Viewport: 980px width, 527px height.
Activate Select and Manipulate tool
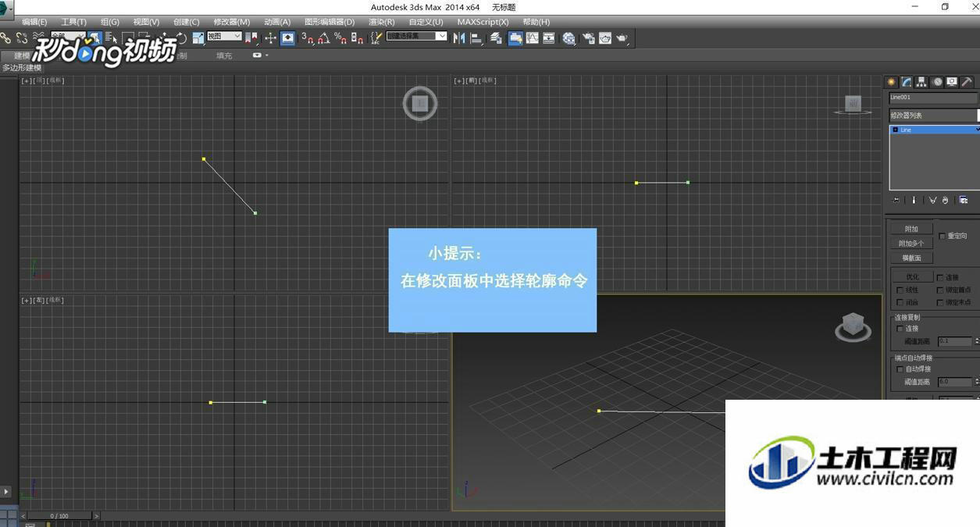[270, 37]
